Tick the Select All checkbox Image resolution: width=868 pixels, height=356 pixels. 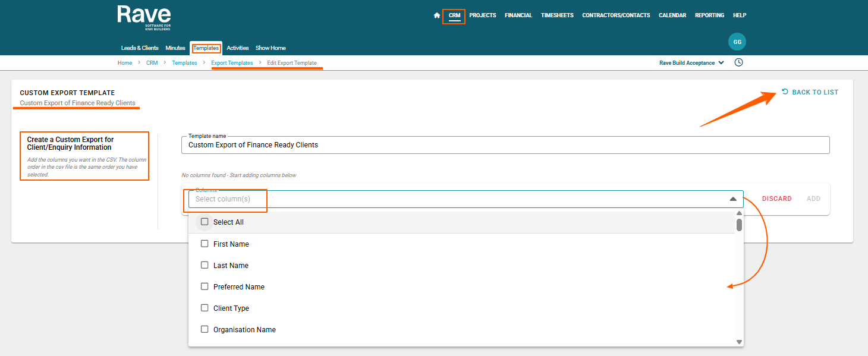tap(205, 222)
